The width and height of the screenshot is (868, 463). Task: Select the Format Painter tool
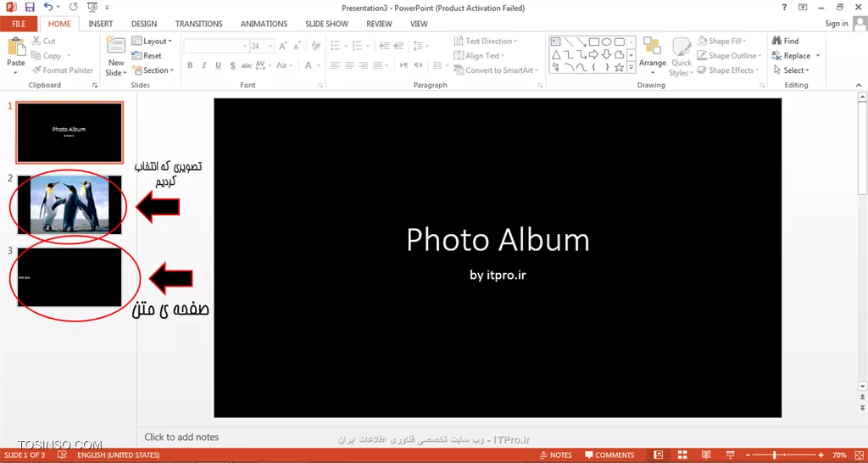(62, 70)
